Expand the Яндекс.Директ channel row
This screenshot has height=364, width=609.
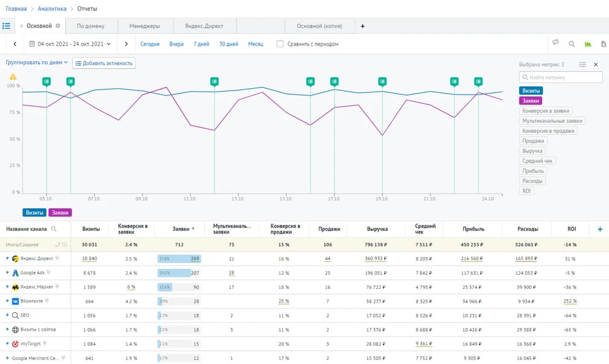point(8,259)
